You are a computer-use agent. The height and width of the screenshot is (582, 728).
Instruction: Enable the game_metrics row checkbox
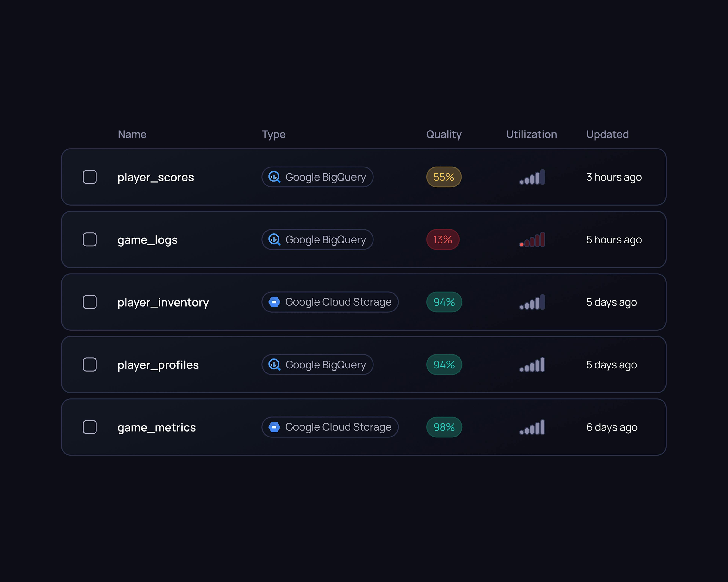[90, 427]
